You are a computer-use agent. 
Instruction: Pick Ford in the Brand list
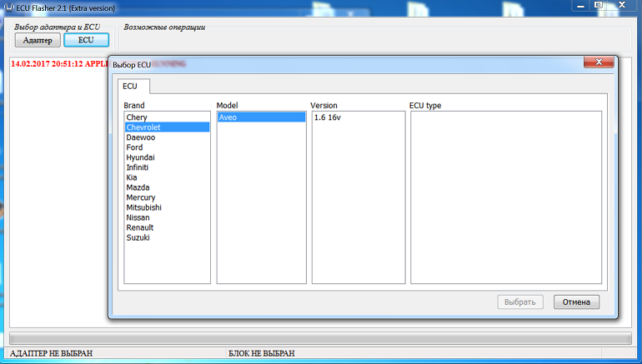click(x=167, y=147)
